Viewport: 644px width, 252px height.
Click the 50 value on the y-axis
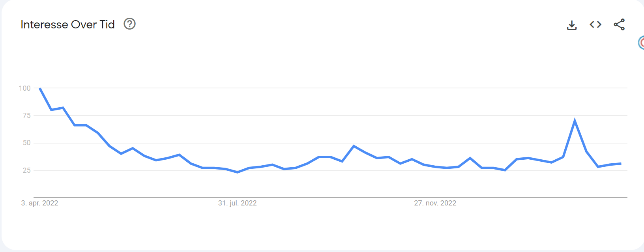pyautogui.click(x=26, y=143)
